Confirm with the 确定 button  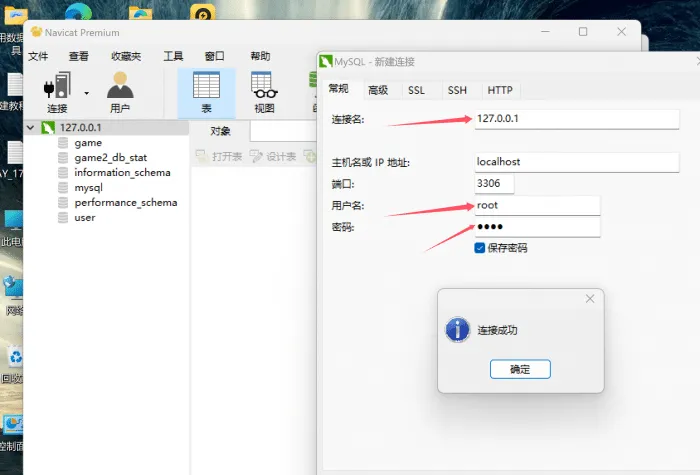point(520,369)
